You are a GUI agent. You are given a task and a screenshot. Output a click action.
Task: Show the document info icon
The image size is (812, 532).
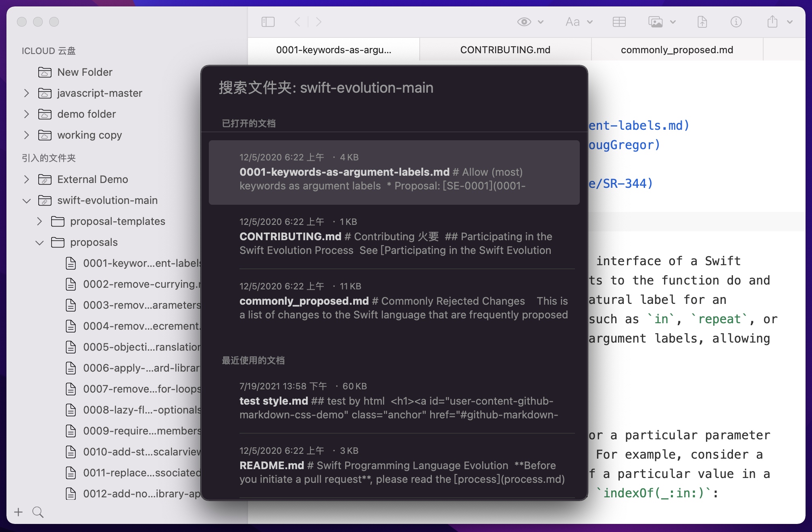pos(736,22)
